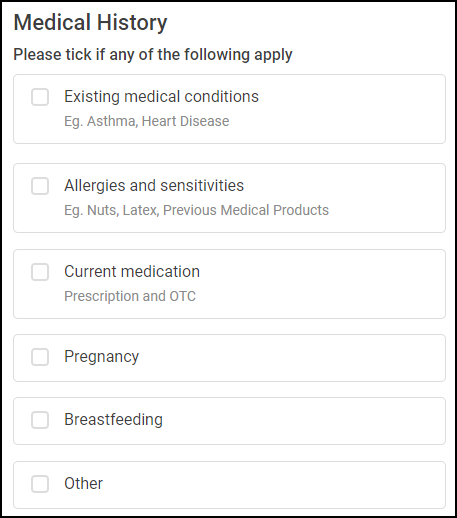This screenshot has height=518, width=457.
Task: Click the Medical History heading
Action: (90, 23)
